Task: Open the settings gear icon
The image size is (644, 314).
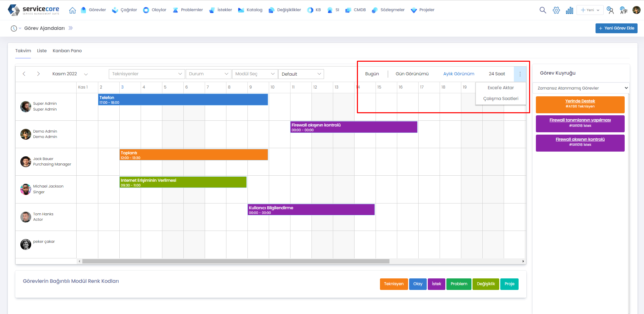Action: click(556, 10)
